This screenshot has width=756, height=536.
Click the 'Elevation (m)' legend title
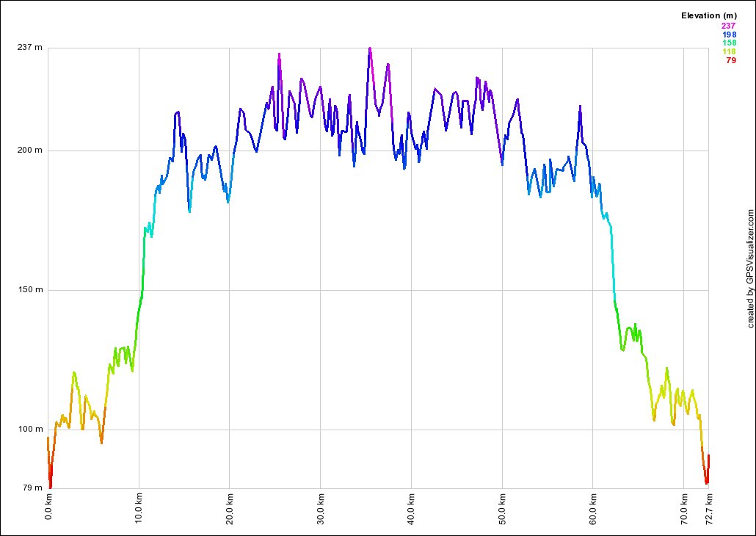[x=708, y=15]
